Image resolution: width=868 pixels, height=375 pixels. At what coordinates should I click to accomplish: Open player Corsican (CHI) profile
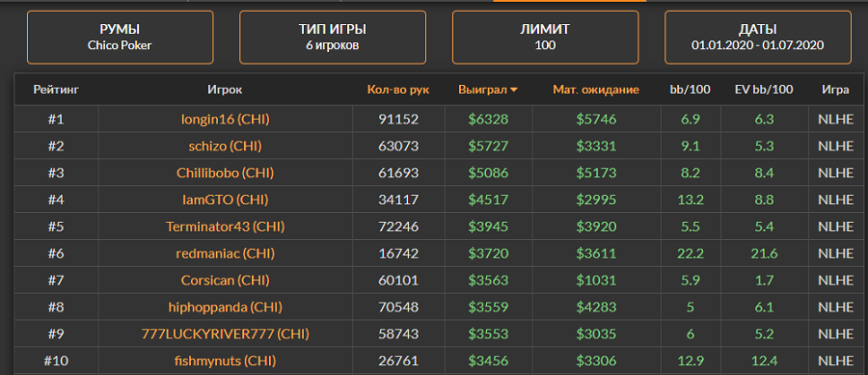[226, 281]
